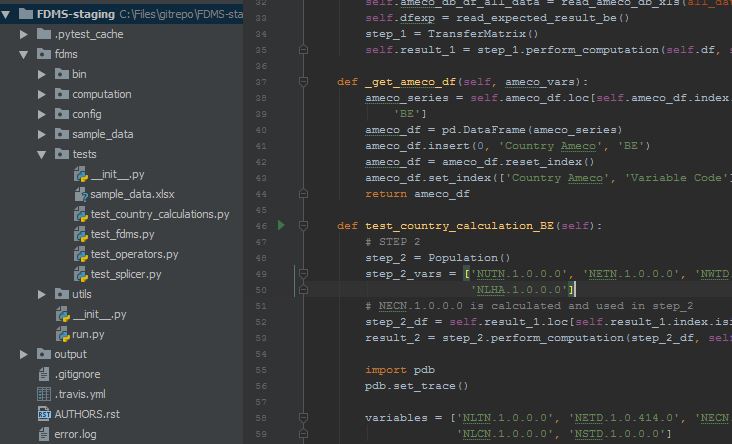Collapse the fdms folder
This screenshot has height=444, width=732.
23,55
